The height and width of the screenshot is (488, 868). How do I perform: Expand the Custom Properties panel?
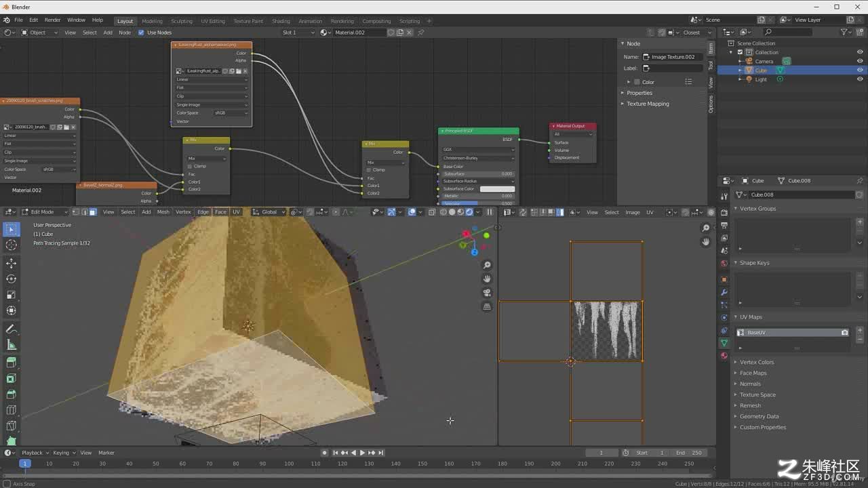click(x=762, y=427)
